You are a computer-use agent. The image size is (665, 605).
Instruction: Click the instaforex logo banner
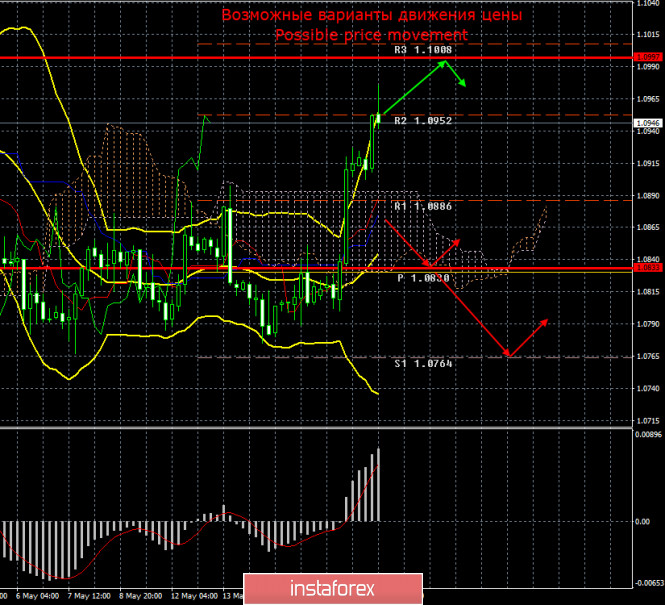click(x=333, y=589)
